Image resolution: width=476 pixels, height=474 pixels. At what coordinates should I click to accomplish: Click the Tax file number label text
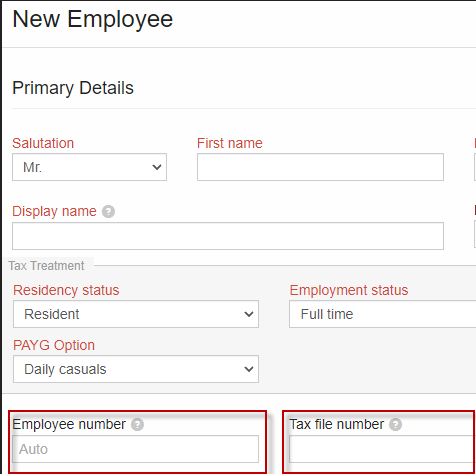point(337,425)
